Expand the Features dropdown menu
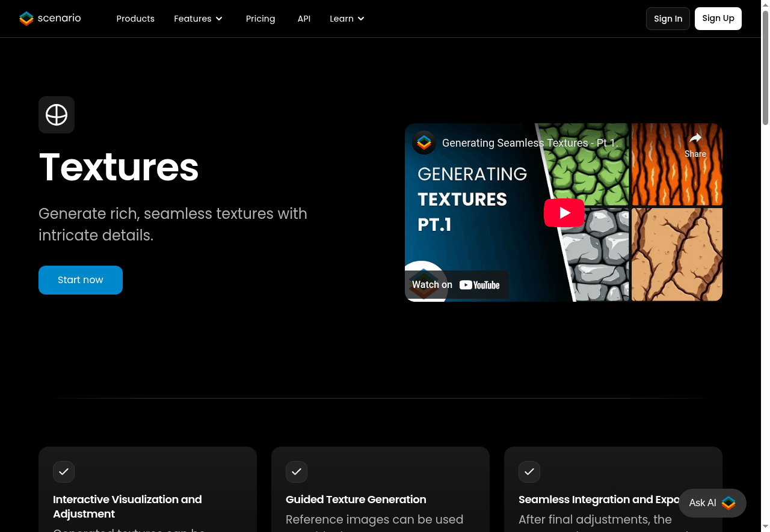The height and width of the screenshot is (532, 770). [198, 19]
